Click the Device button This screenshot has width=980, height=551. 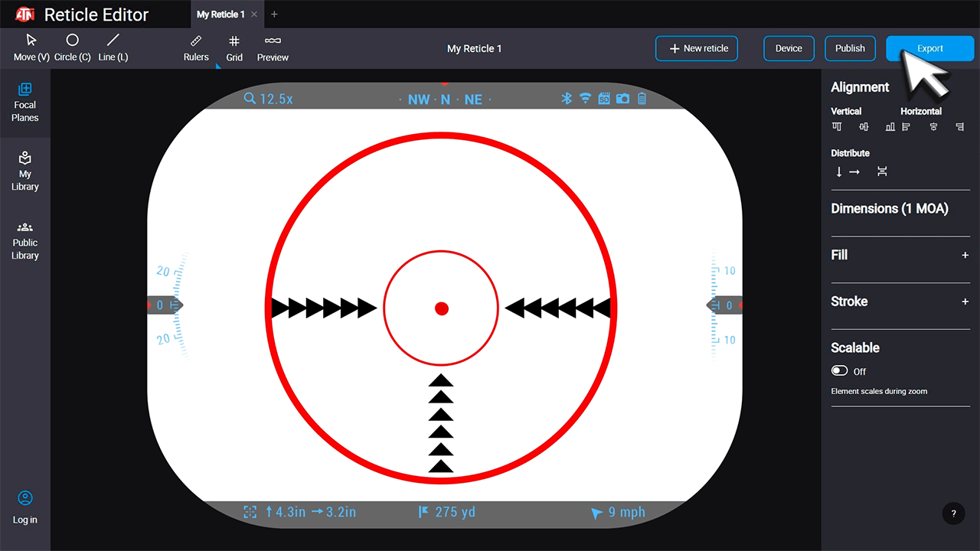pos(789,48)
